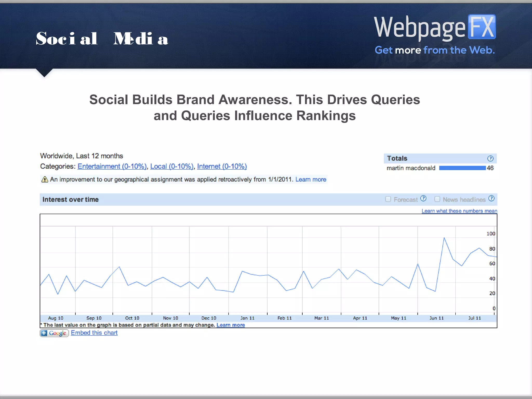Click the Oct 10 axis label
Screen dimensions: 532x399
tap(132, 318)
